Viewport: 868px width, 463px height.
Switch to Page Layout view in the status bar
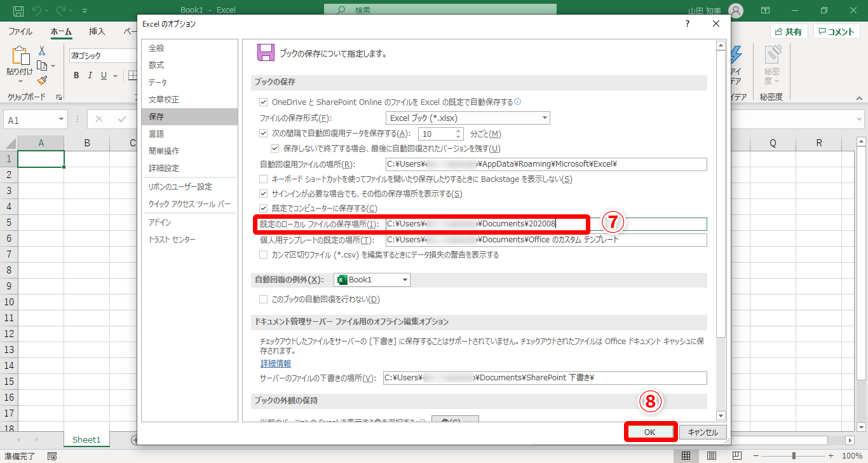[x=713, y=456]
